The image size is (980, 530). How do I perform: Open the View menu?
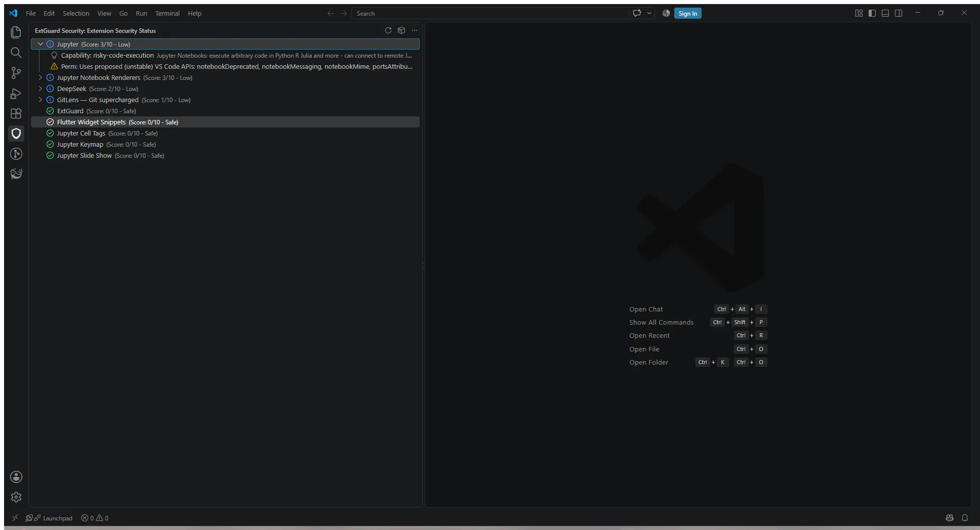coord(104,13)
